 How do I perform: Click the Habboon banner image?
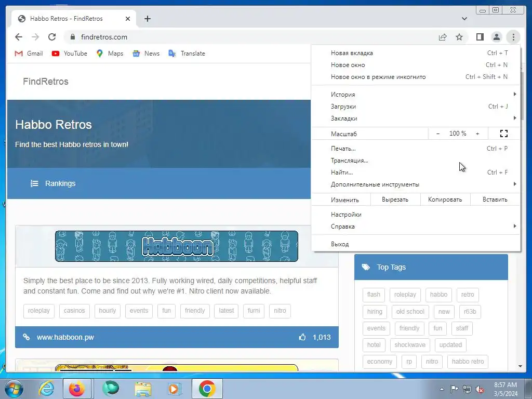(x=177, y=246)
